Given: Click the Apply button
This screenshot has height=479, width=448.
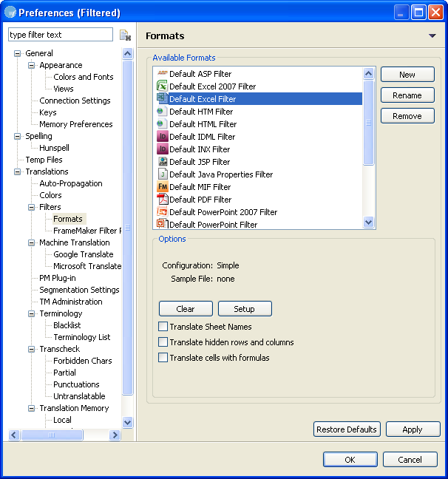Looking at the screenshot, I should [x=413, y=429].
